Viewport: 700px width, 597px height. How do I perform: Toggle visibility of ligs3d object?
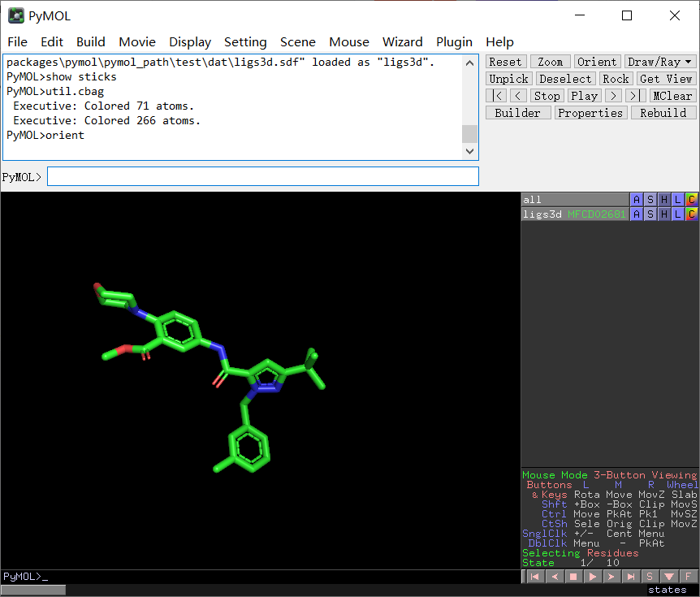pyautogui.click(x=575, y=214)
